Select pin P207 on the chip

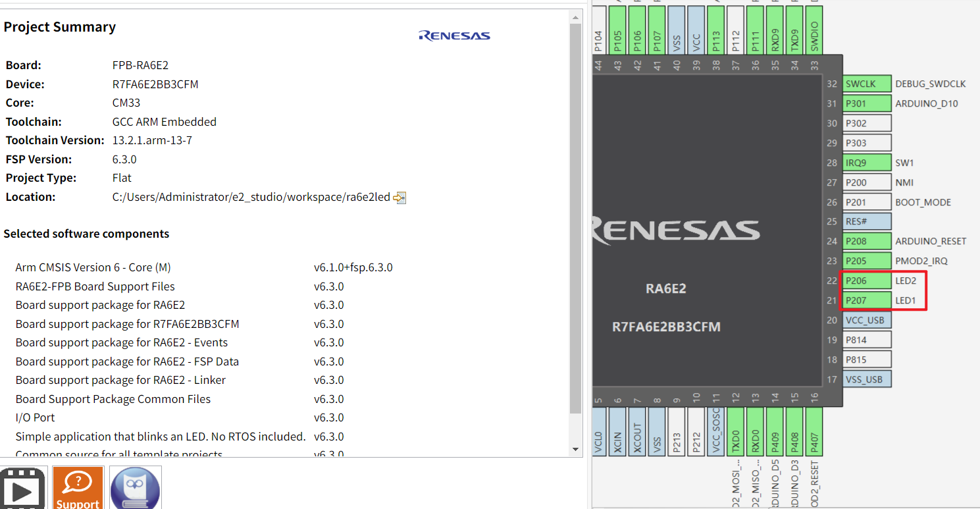pos(867,301)
